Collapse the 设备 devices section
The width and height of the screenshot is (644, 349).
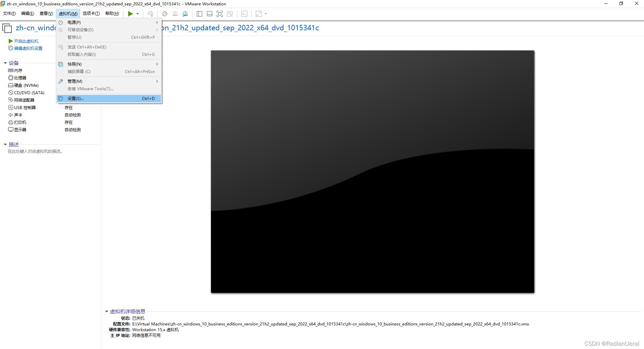(5, 63)
